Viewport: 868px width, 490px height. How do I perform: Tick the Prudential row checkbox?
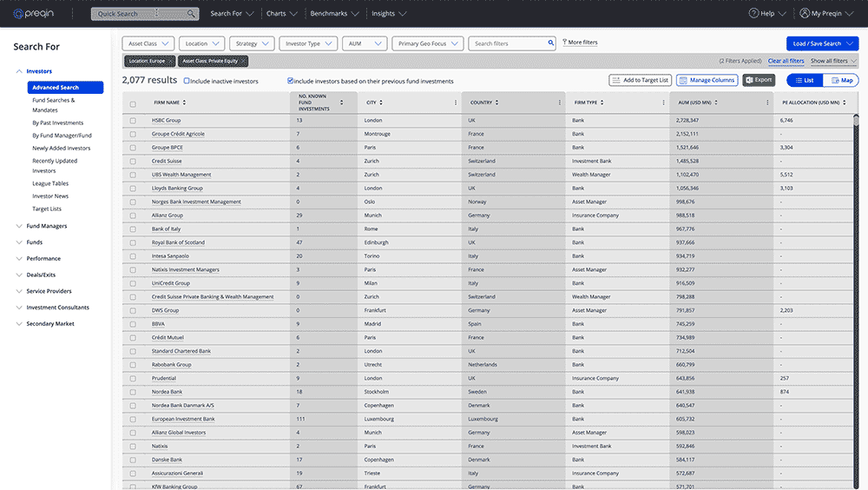tap(133, 379)
